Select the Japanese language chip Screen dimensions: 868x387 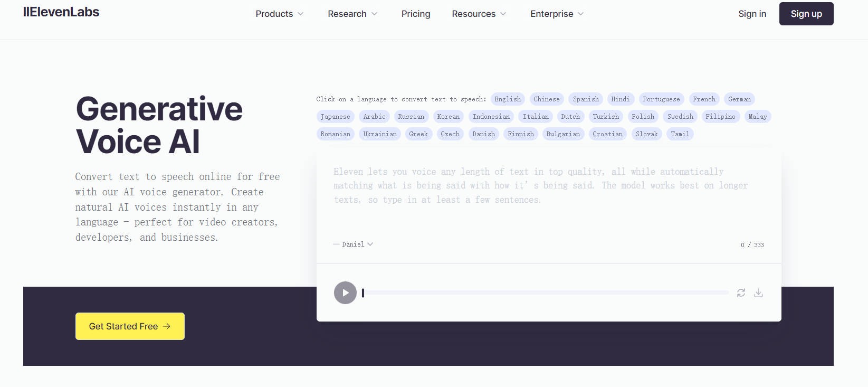(x=336, y=117)
